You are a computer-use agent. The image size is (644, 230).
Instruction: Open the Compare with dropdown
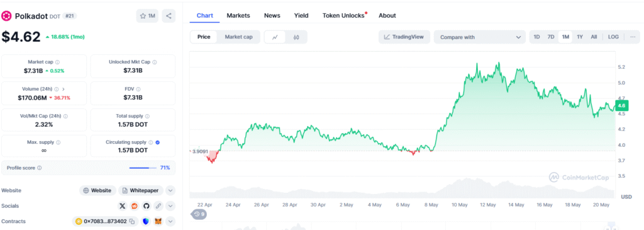[480, 37]
